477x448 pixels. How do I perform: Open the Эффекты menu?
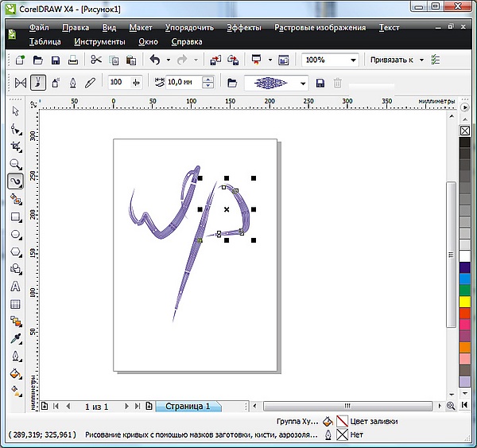pyautogui.click(x=243, y=27)
